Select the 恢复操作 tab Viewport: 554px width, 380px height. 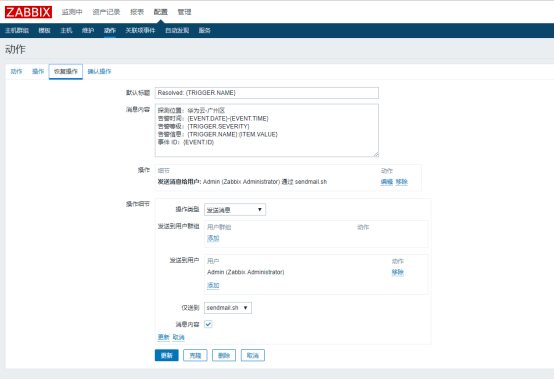pyautogui.click(x=66, y=72)
